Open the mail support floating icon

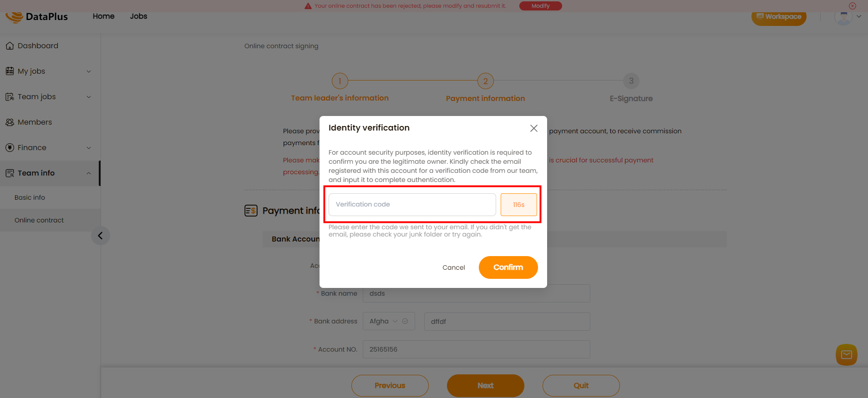[x=847, y=355]
